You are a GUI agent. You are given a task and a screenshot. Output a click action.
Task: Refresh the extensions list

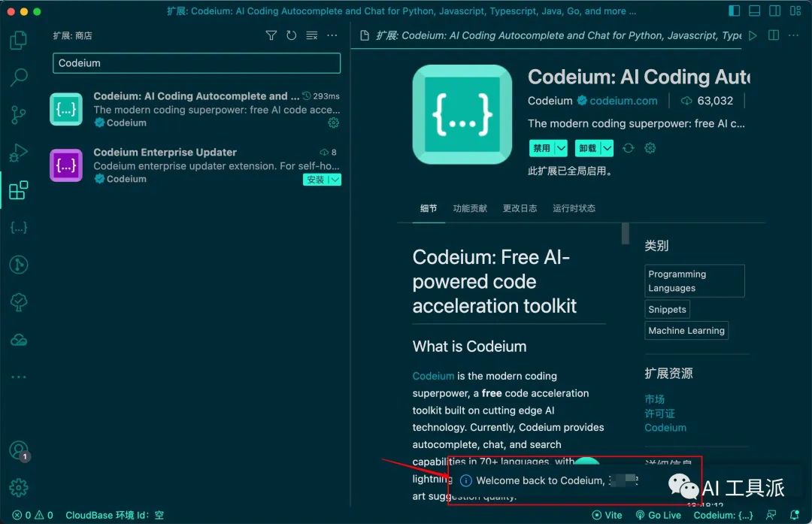tap(292, 35)
